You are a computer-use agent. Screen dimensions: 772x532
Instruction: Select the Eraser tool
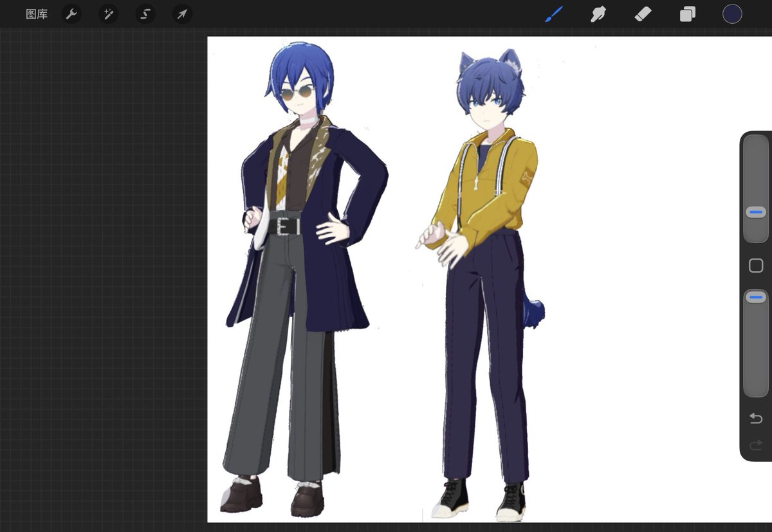coord(643,14)
